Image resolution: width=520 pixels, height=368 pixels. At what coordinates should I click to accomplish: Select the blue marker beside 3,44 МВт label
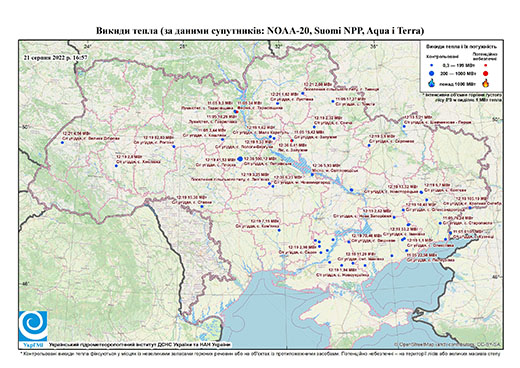pos(222,139)
